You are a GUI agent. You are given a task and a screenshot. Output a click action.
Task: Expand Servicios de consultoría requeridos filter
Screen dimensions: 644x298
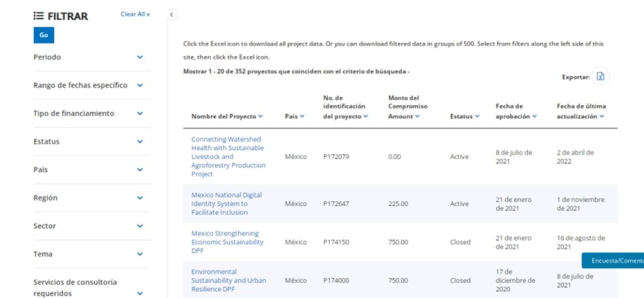[140, 293]
